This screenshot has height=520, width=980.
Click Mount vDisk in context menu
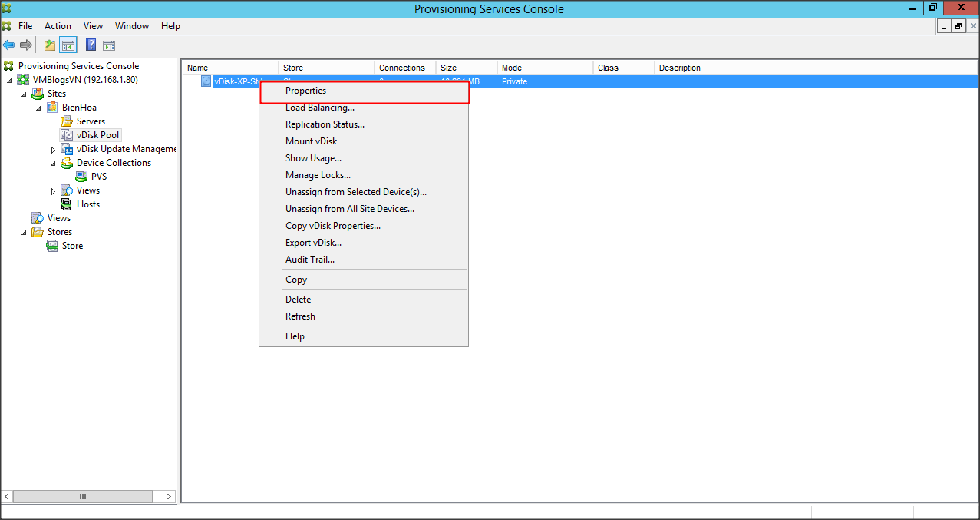coord(311,141)
